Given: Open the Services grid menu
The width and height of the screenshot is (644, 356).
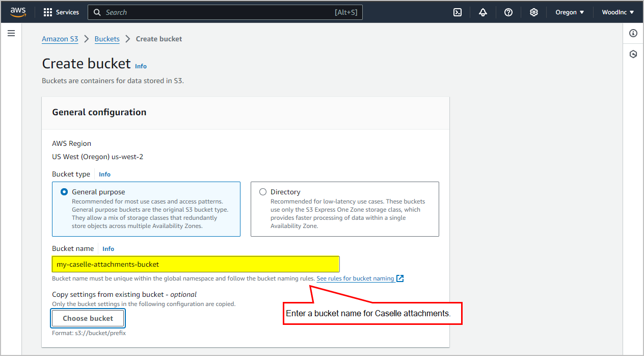Looking at the screenshot, I should point(48,12).
